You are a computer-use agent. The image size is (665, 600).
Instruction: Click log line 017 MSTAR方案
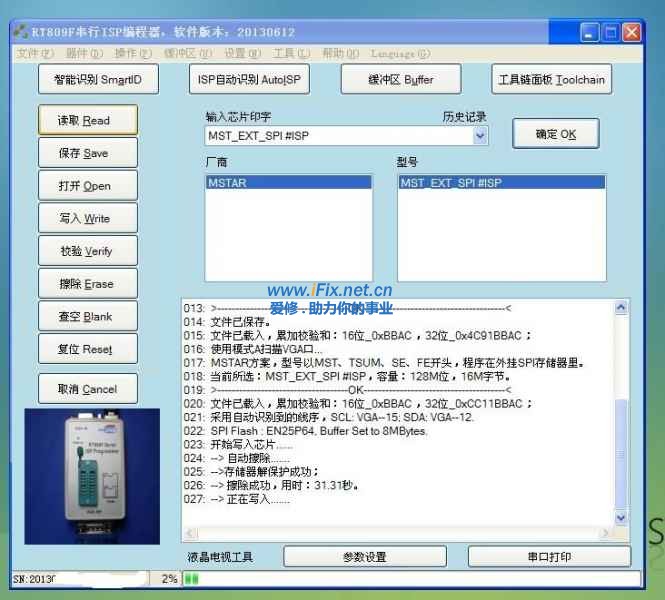click(x=384, y=363)
